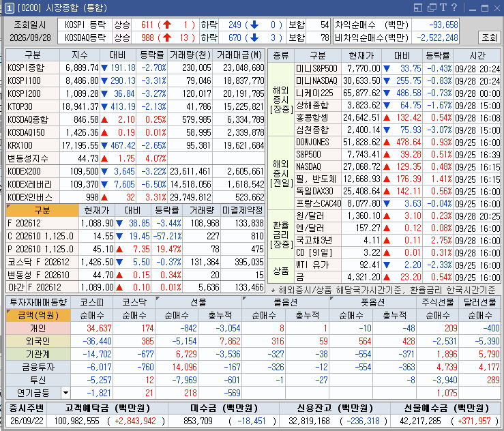Image resolution: width=504 pixels, height=431 pixels.
Task: Click KOSDAQ 상승 count 988
Action: [x=147, y=38]
